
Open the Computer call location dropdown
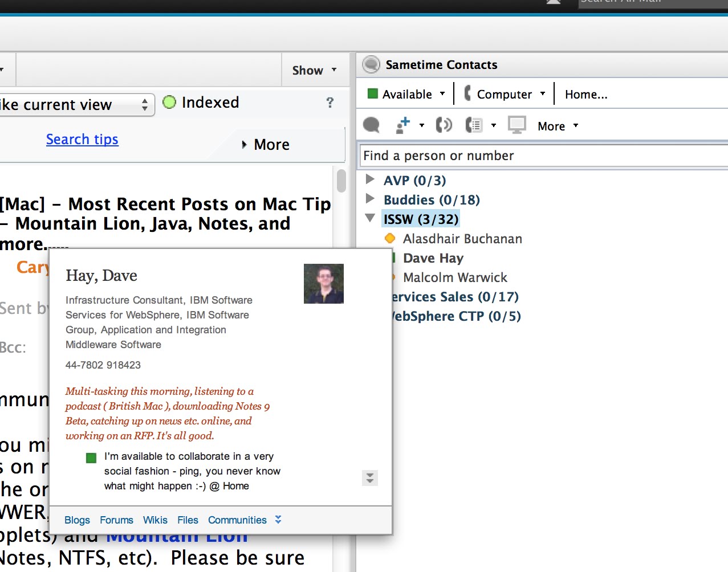point(544,94)
